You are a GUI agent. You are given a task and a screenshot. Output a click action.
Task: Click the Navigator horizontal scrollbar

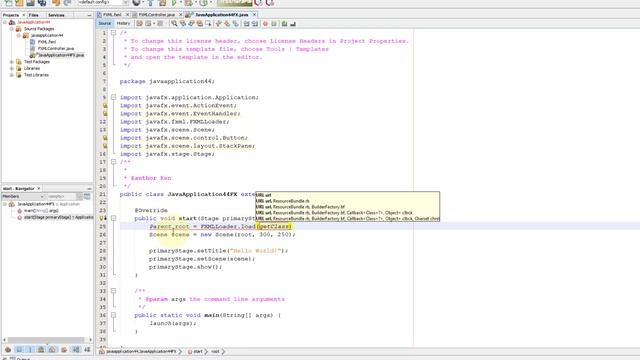(47, 340)
